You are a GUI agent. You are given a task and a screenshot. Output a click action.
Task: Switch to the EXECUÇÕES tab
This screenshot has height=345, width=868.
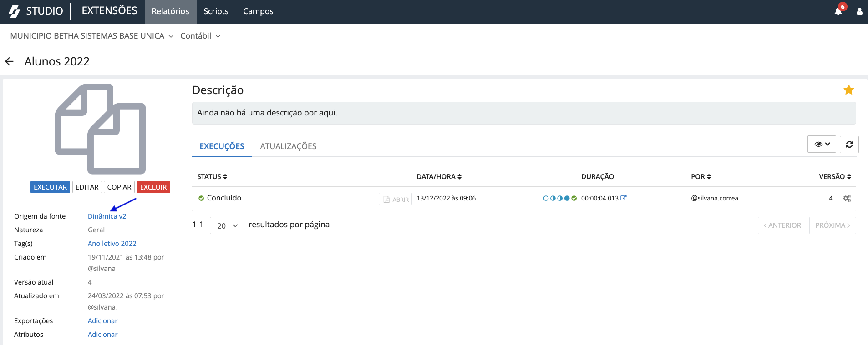coord(222,146)
